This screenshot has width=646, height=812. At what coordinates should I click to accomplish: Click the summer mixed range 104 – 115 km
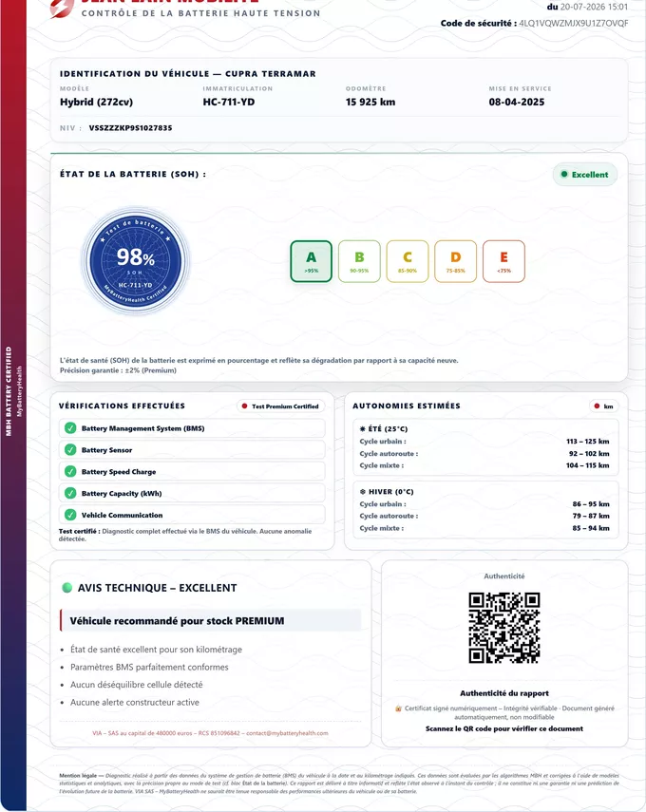[x=587, y=465]
